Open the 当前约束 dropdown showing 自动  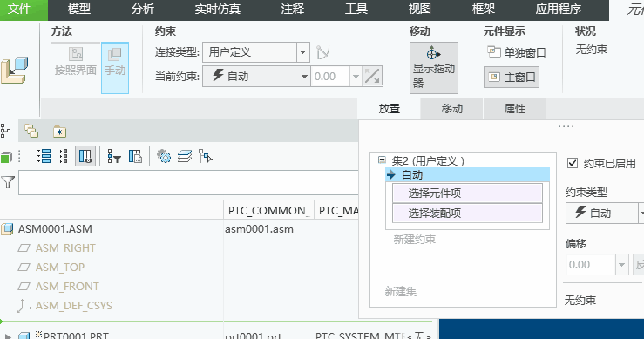tap(256, 77)
